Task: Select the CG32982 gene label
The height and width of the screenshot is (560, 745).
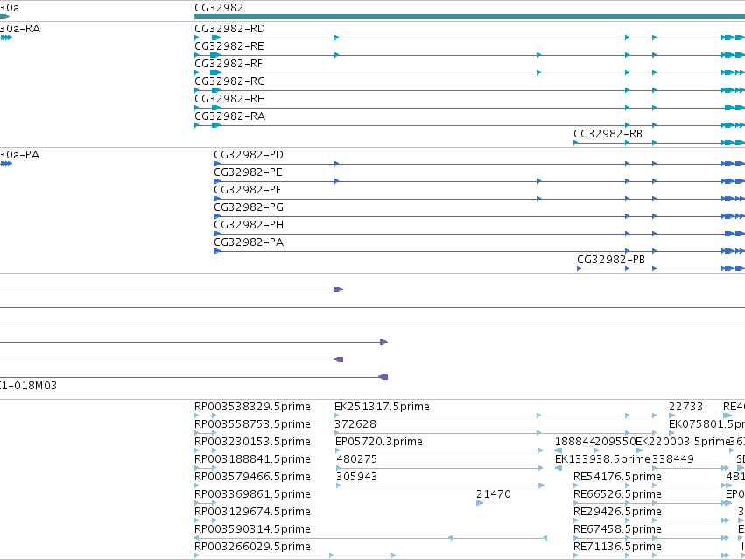Action: (x=219, y=8)
